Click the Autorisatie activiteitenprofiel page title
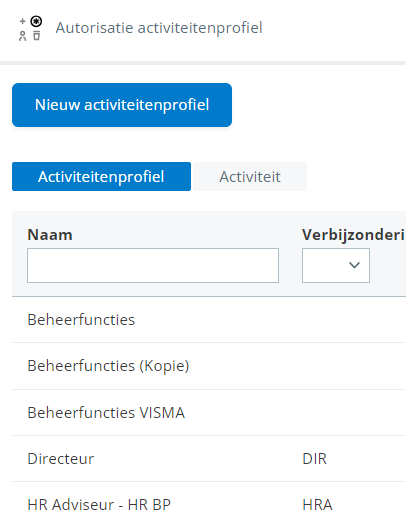The image size is (406, 525). pyautogui.click(x=159, y=28)
